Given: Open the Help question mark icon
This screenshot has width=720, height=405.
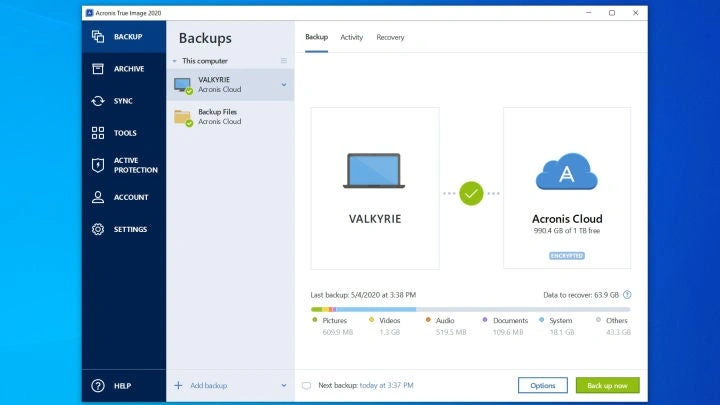Looking at the screenshot, I should click(x=98, y=386).
